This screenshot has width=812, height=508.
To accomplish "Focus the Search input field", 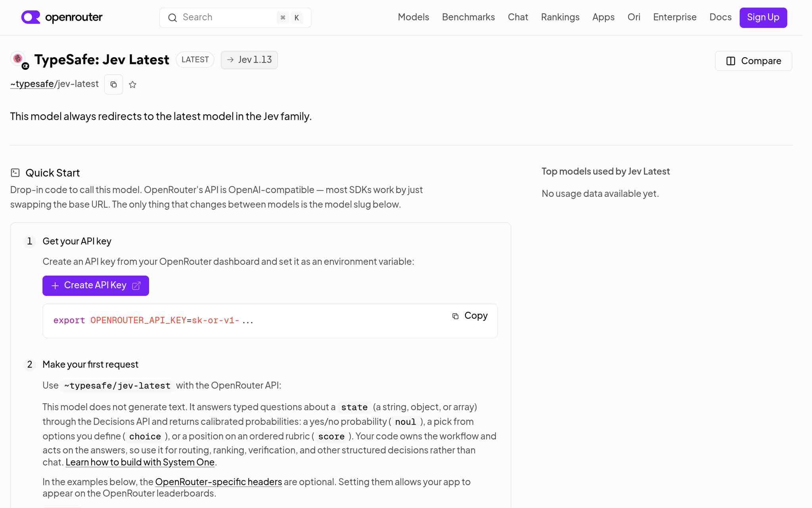I will [235, 18].
